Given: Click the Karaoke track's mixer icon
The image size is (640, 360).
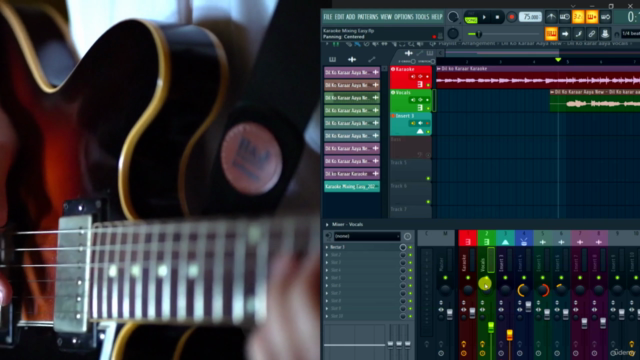Looking at the screenshot, I should click(x=420, y=84).
